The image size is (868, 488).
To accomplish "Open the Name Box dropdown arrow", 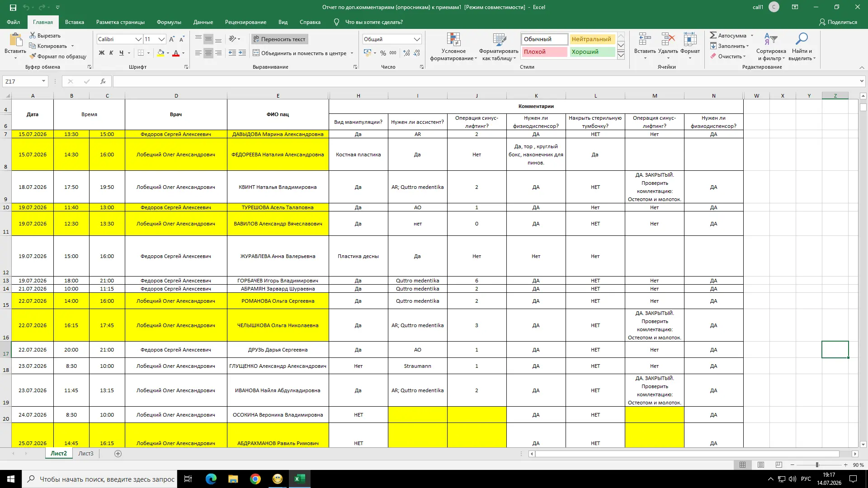I will pos(43,81).
